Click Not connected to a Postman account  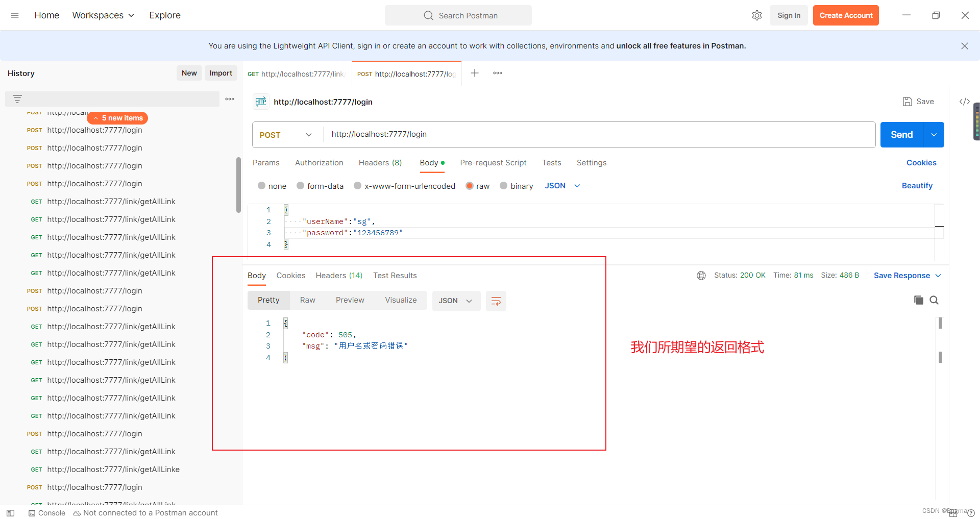pyautogui.click(x=145, y=513)
